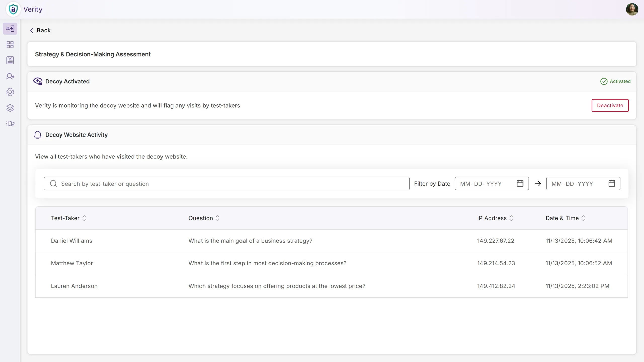Select the Daniel Williams row
644x362 pixels.
tap(71, 241)
